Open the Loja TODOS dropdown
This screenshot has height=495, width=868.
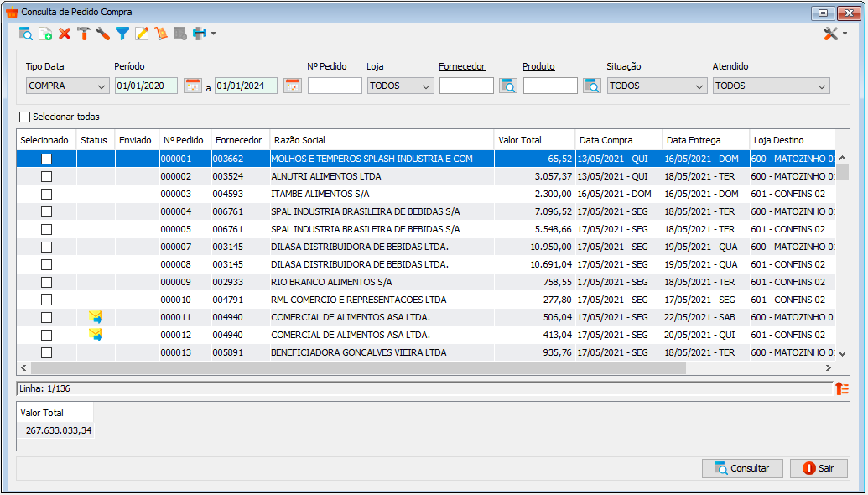pos(401,86)
